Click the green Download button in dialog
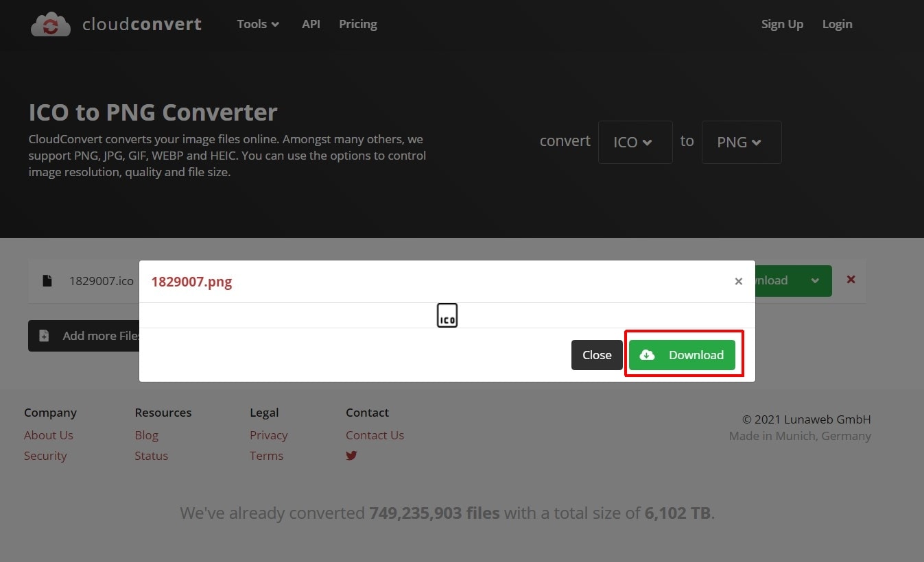Image resolution: width=924 pixels, height=562 pixels. point(682,355)
